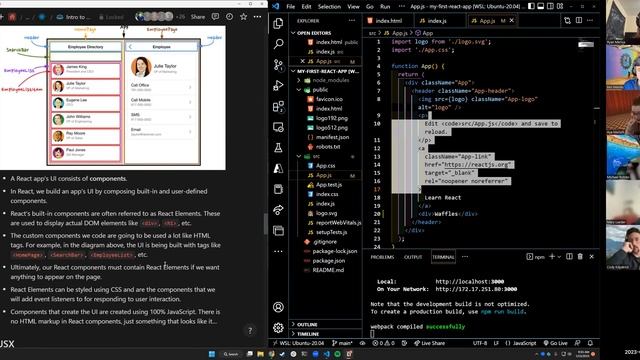Viewport: 640px width, 360px height.
Task: Open page history clock in notes window
Action: coord(229,17)
